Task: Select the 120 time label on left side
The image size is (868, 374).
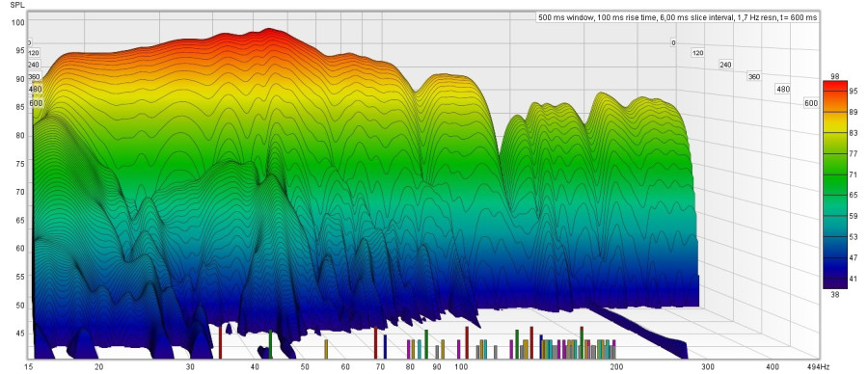Action: click(x=34, y=53)
